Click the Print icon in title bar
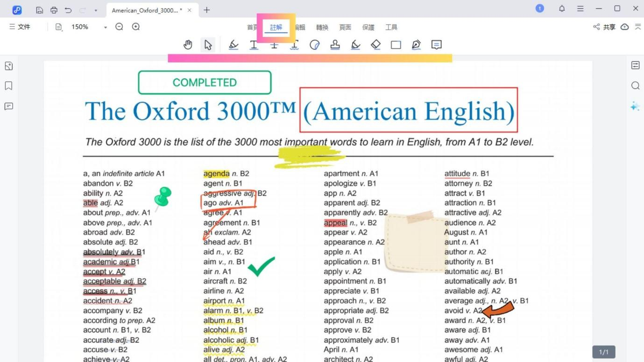This screenshot has width=644, height=362. tap(54, 10)
